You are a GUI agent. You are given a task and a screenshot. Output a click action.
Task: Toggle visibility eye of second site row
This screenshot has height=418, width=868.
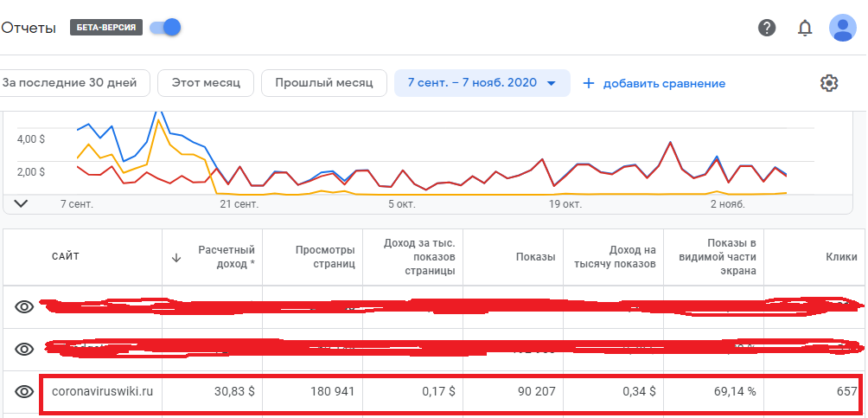(x=24, y=349)
